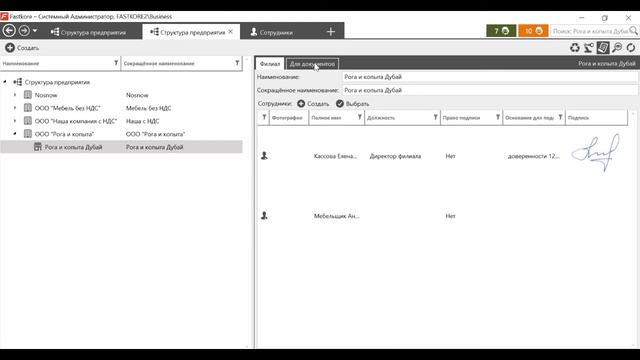Expand ООО "Наша компания с НДС" node
This screenshot has width=640, height=360.
coord(15,121)
